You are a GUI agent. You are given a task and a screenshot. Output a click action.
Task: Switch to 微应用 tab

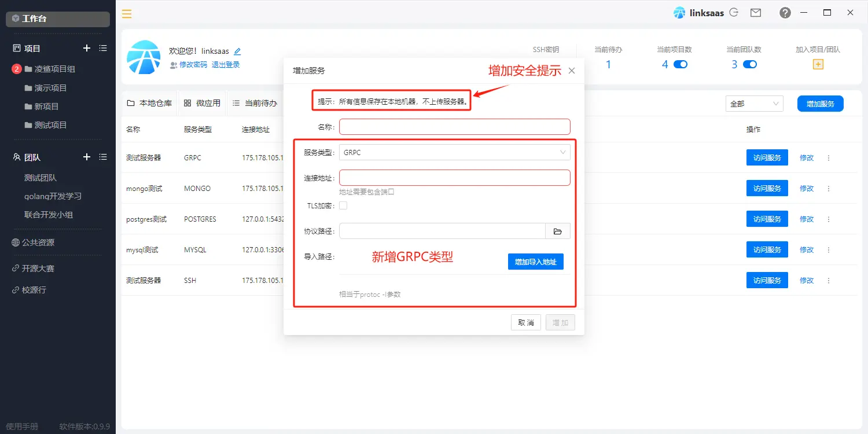[x=202, y=103]
